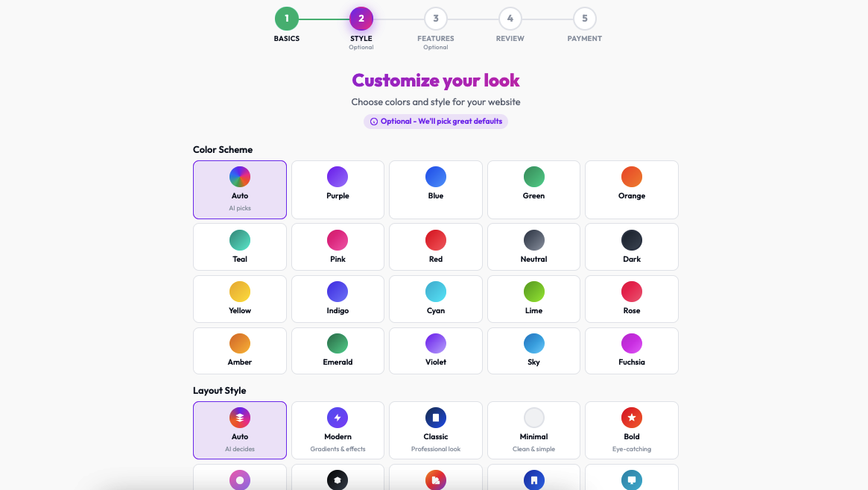Select the Neutral color scheme
The height and width of the screenshot is (490, 868).
533,247
